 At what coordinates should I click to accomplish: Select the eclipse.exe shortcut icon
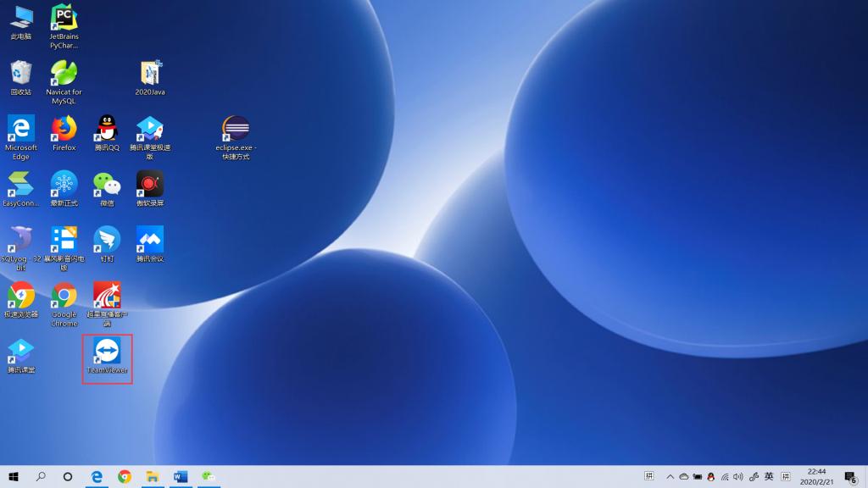pyautogui.click(x=236, y=130)
